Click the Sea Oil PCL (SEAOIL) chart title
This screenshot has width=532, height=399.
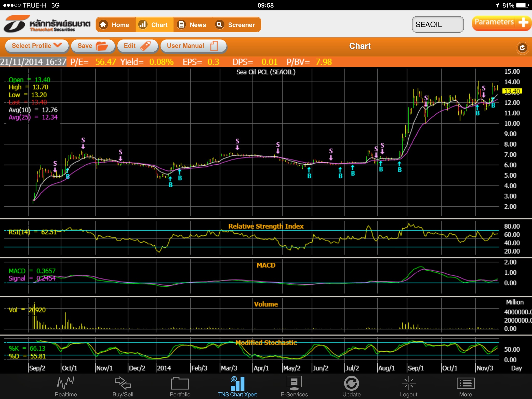pos(266,72)
